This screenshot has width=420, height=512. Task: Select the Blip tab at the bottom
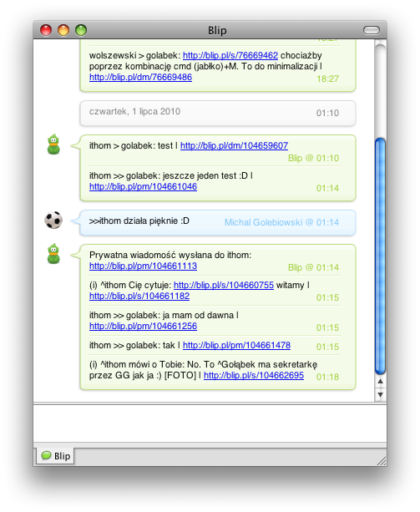pyautogui.click(x=55, y=456)
